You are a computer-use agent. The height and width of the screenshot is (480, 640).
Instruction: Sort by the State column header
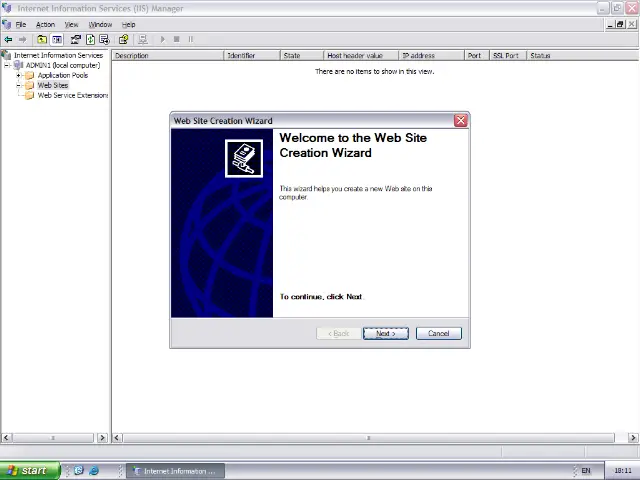302,56
